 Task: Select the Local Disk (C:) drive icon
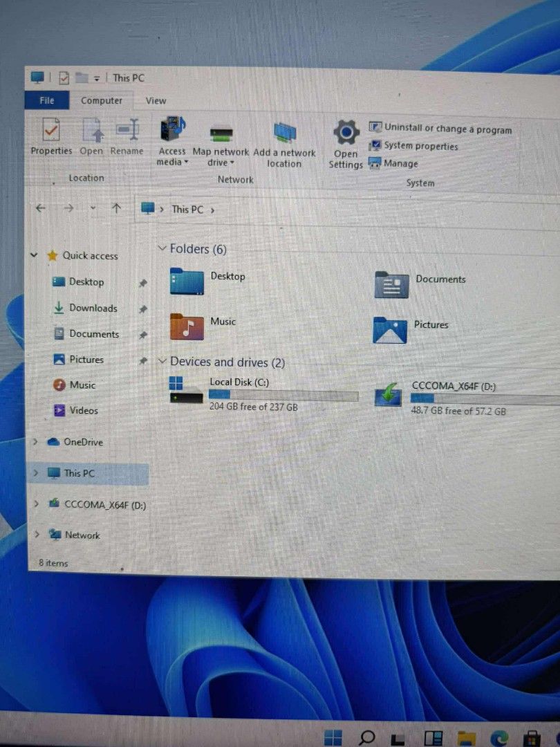(186, 391)
